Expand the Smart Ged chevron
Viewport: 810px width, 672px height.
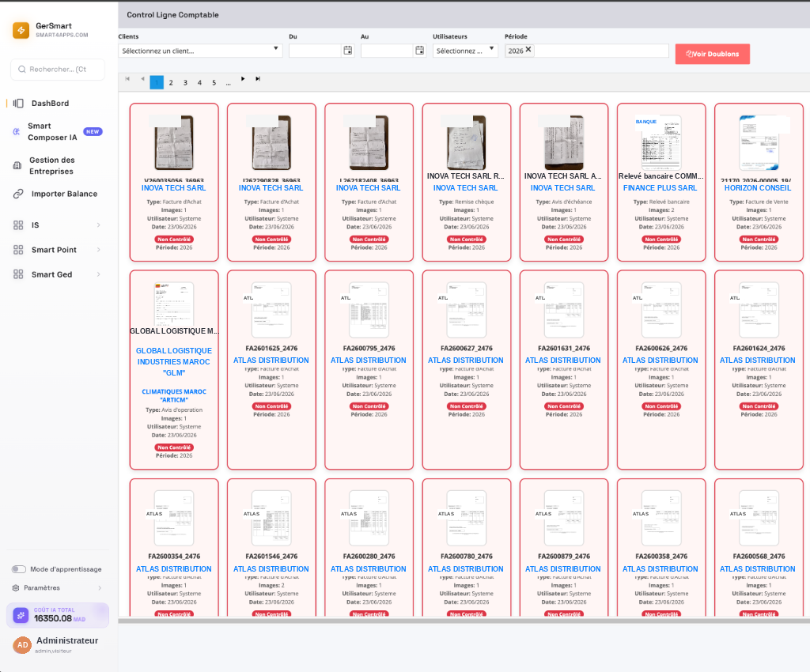point(99,274)
